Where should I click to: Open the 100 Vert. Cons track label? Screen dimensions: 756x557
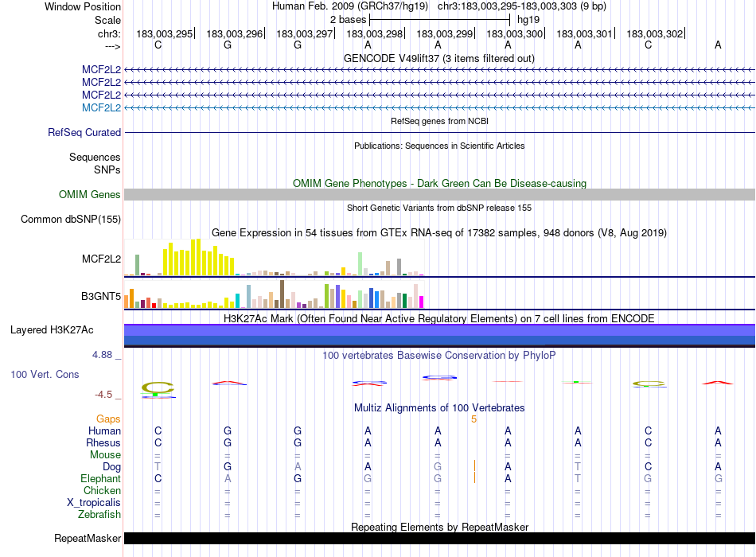point(46,374)
